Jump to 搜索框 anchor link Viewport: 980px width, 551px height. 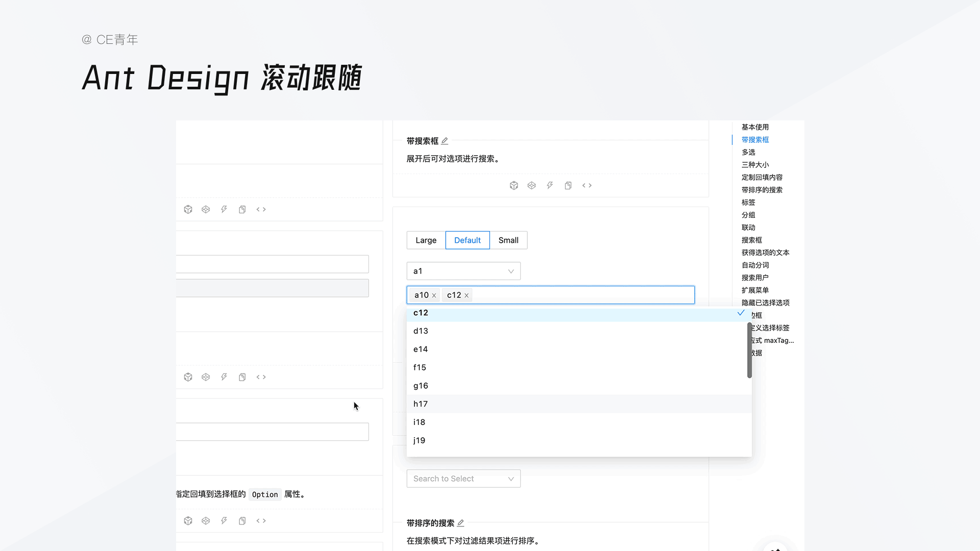tap(752, 240)
